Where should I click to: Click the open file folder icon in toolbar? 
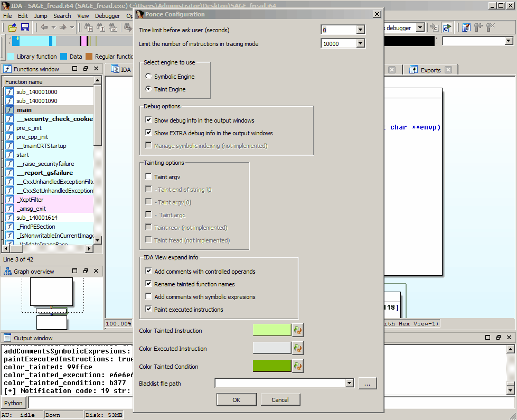point(13,27)
